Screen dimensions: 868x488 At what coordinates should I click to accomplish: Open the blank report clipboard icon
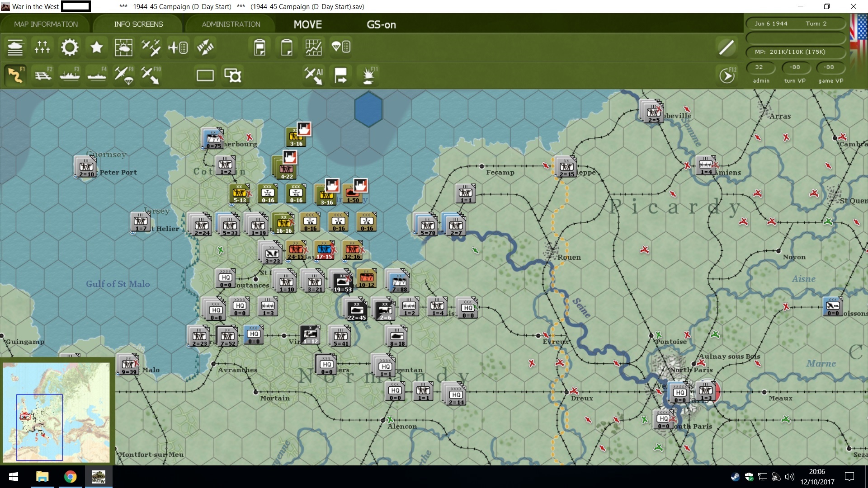pyautogui.click(x=287, y=47)
